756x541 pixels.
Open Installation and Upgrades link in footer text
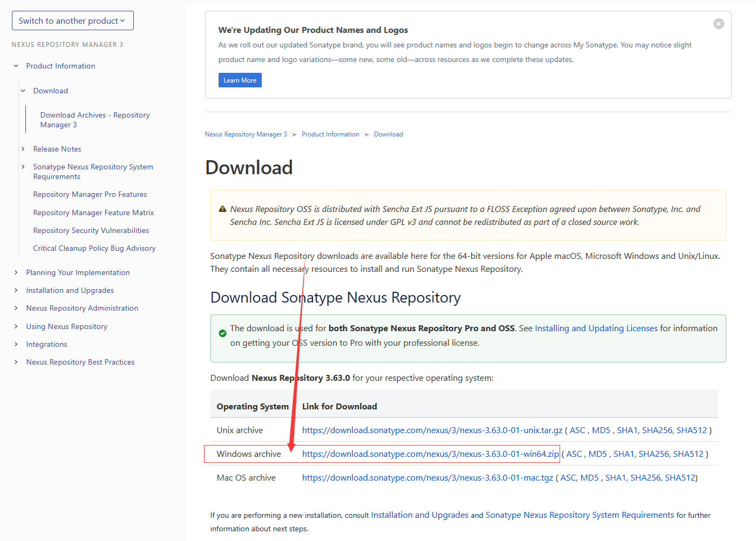coord(420,515)
